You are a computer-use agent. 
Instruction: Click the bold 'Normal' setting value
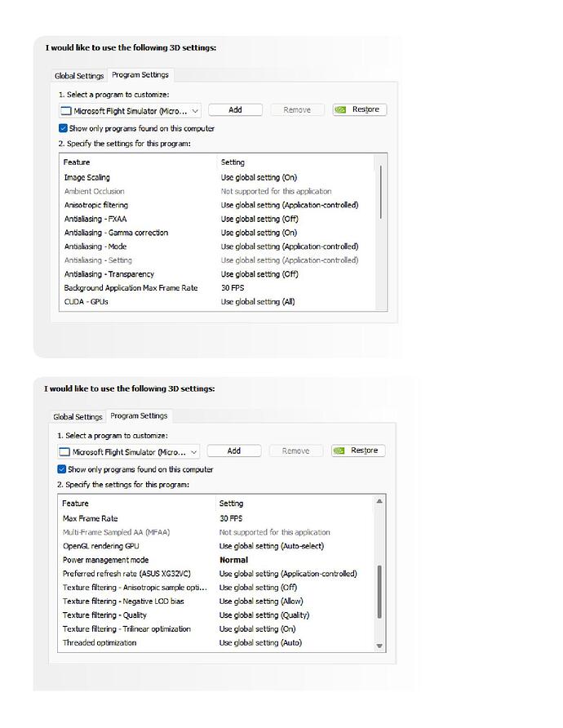point(233,560)
